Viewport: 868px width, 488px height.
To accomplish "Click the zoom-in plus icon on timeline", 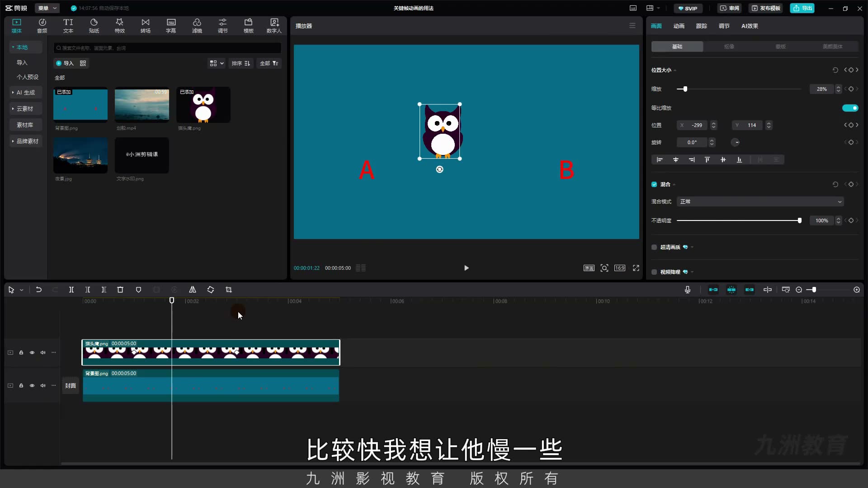I will tap(857, 290).
